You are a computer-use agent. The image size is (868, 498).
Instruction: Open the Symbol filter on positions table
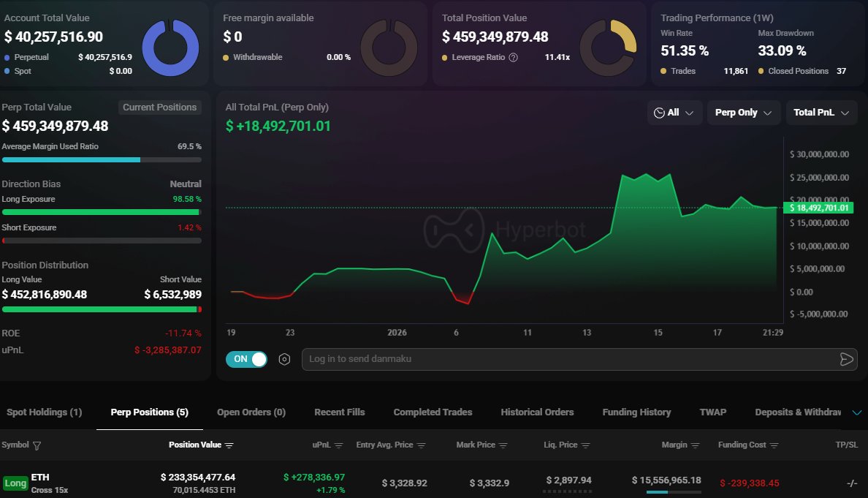(x=36, y=445)
